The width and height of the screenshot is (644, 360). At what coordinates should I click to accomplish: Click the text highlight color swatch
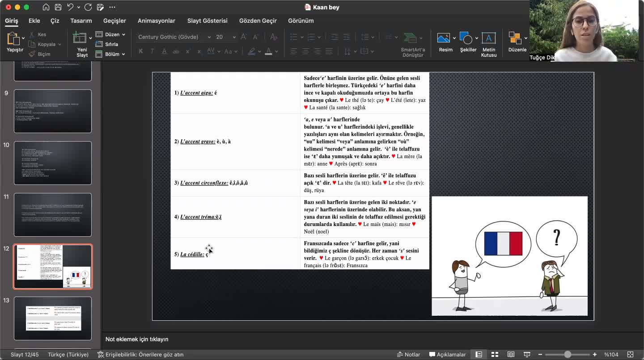[252, 51]
